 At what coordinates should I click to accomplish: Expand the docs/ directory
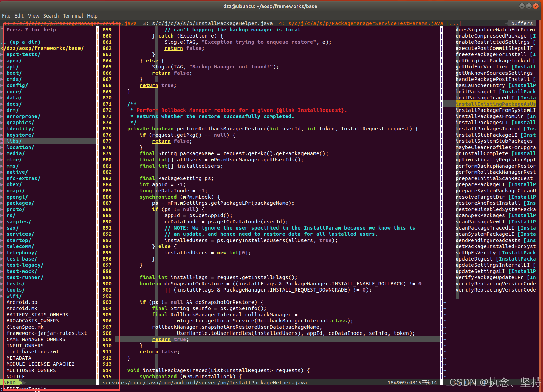[x=14, y=104]
